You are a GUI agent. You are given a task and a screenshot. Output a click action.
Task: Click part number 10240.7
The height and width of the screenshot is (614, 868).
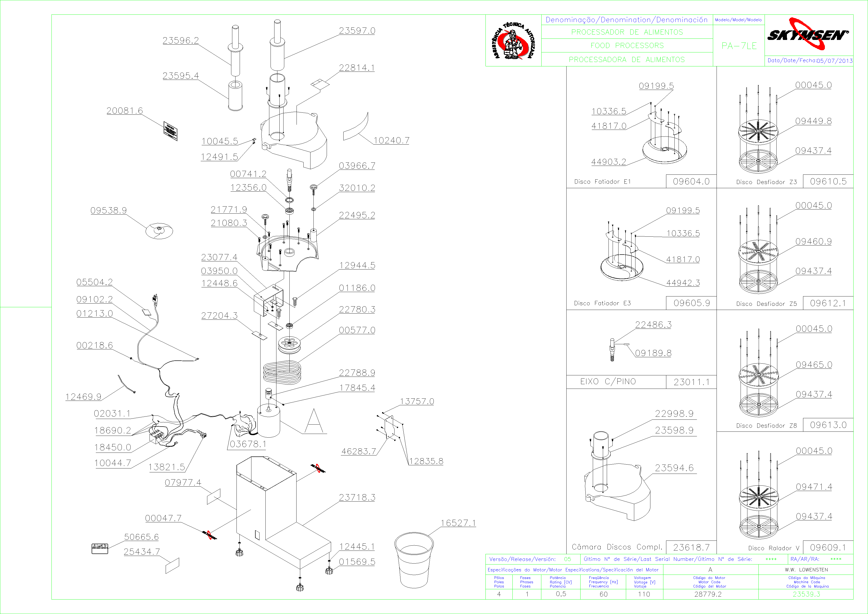tap(391, 141)
